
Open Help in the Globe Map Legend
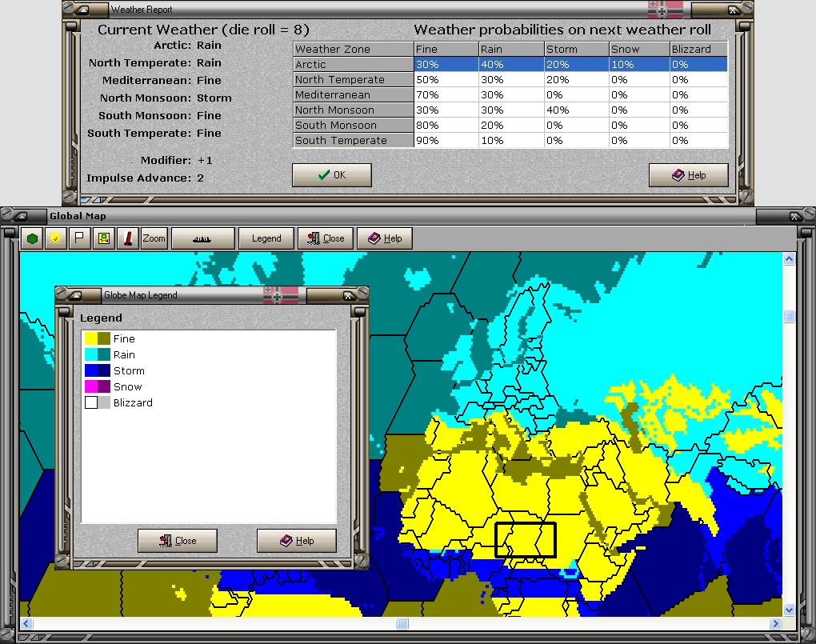pos(296,541)
